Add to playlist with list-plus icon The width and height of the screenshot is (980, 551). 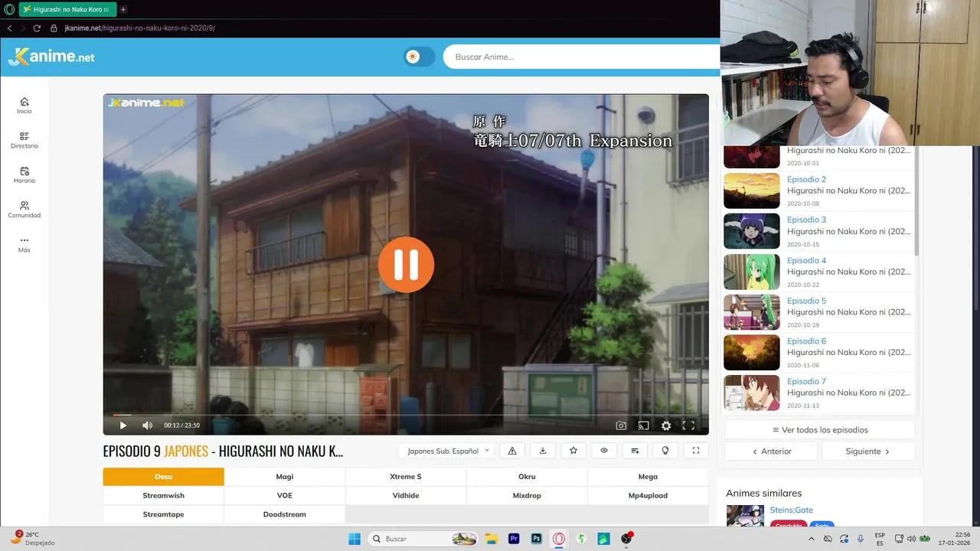point(635,451)
